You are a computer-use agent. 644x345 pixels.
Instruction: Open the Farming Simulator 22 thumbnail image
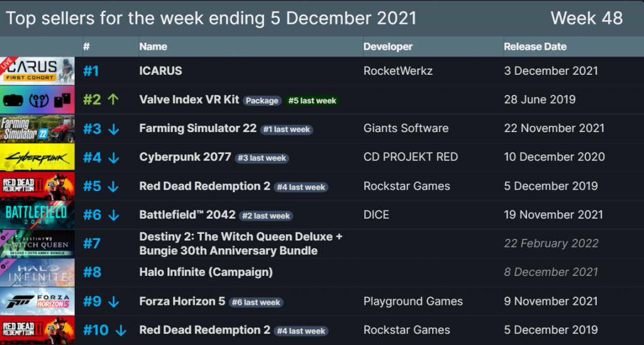tap(37, 129)
